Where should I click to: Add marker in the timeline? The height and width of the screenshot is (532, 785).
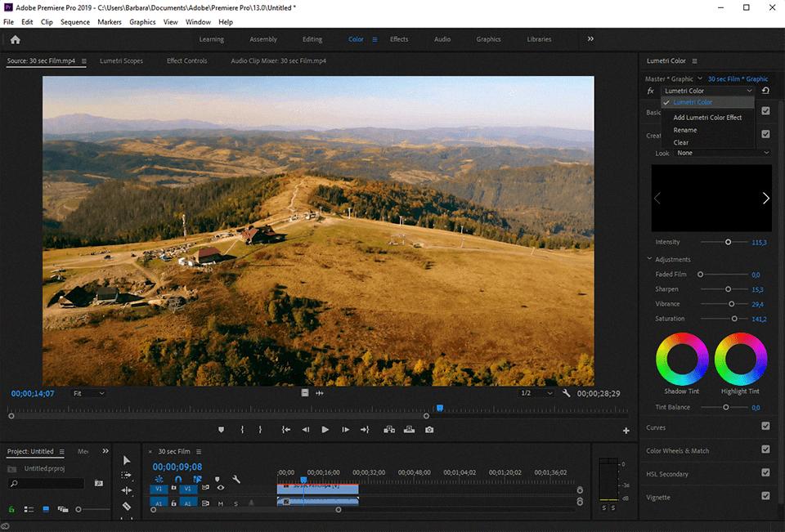pos(217,479)
